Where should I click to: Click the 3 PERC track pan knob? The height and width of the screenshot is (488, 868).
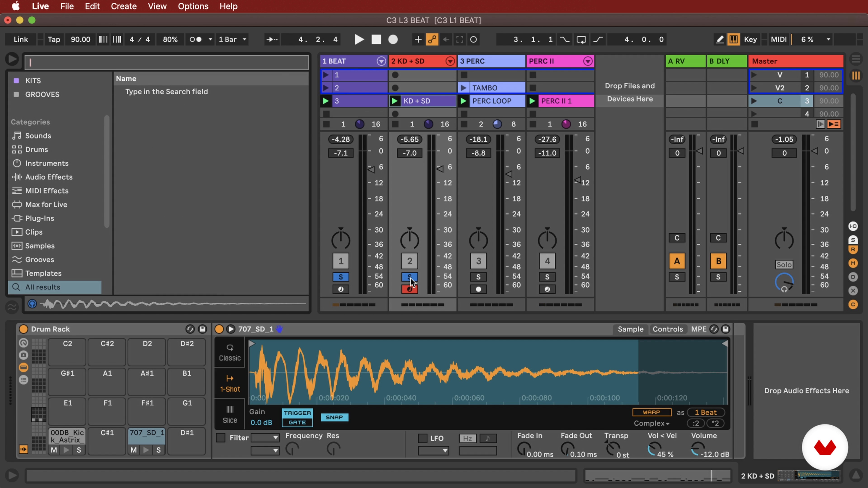click(x=478, y=239)
